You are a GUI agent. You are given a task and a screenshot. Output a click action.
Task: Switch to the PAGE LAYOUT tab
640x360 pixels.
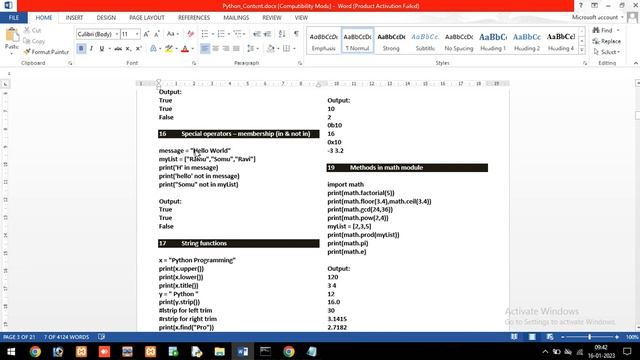(x=147, y=18)
